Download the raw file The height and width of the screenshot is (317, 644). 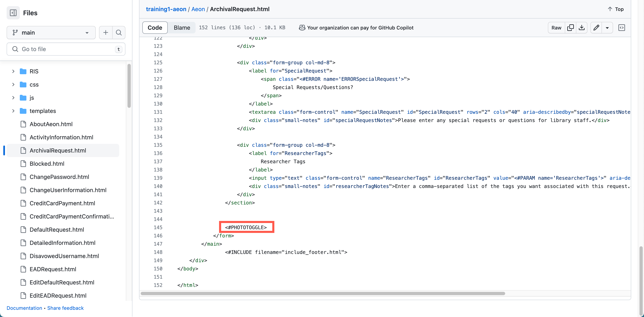(x=582, y=27)
